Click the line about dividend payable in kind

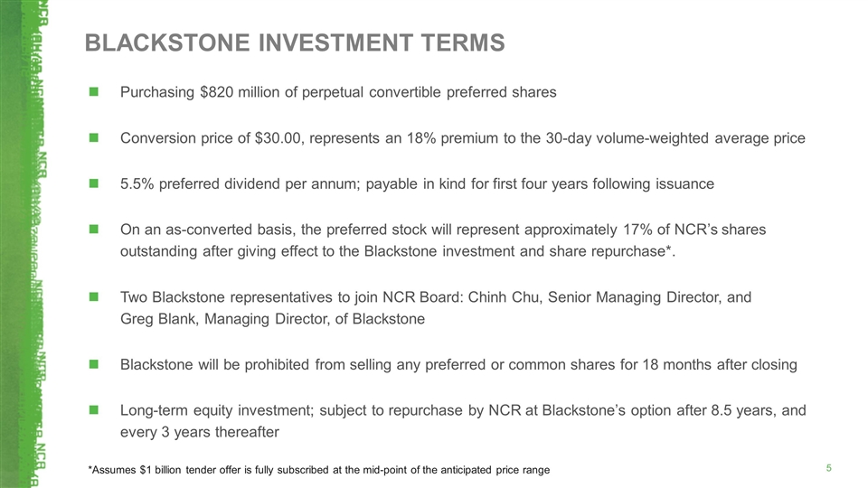coord(417,183)
